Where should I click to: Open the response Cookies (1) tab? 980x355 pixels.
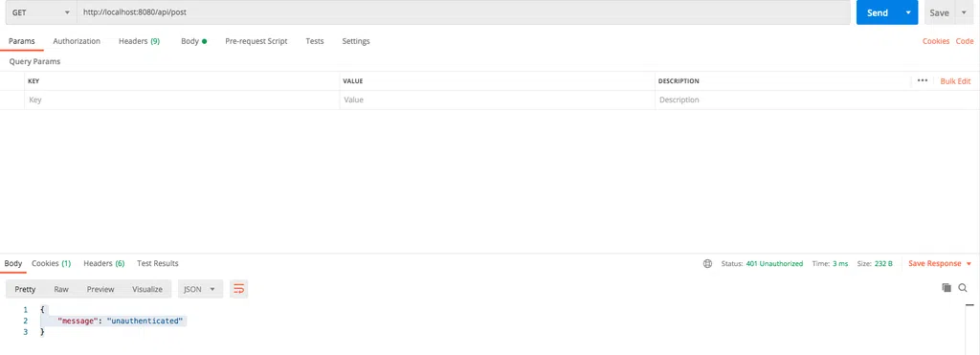tap(52, 263)
